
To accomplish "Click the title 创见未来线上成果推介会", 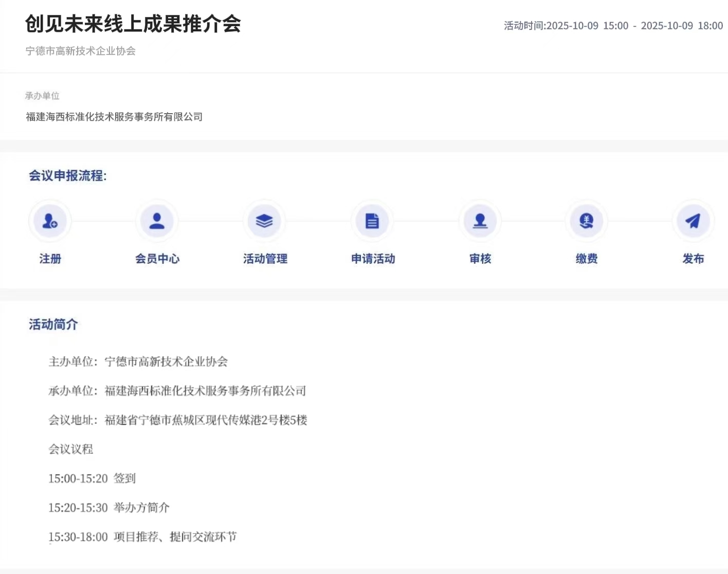I will coord(133,24).
